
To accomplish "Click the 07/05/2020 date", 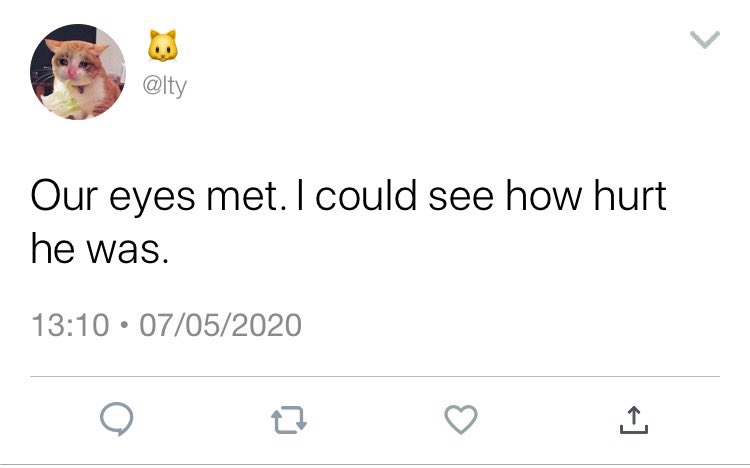I will pos(221,325).
